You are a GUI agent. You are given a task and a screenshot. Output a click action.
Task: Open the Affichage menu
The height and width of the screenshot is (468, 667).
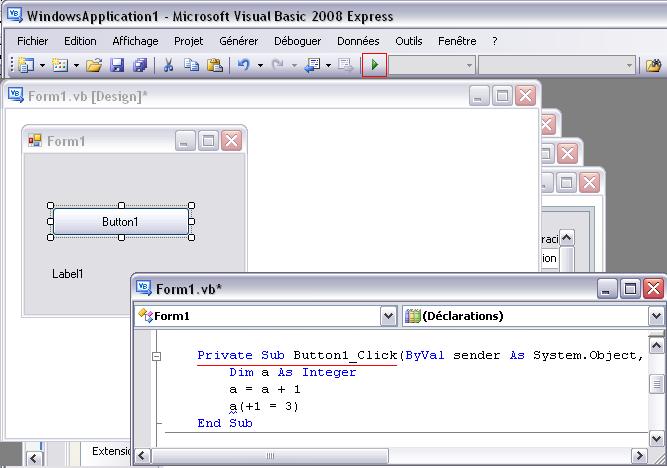tap(135, 41)
